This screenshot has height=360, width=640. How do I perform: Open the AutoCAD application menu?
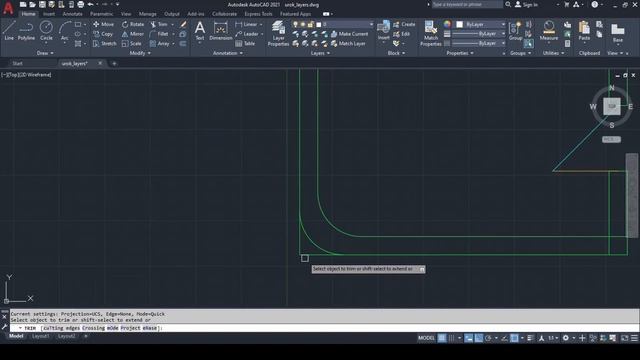[8, 7]
